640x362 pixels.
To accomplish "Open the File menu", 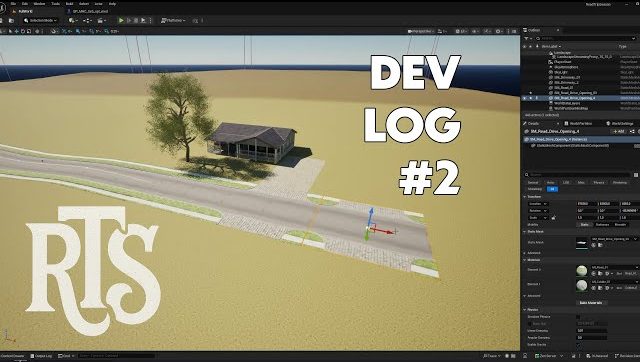I will click(x=13, y=4).
